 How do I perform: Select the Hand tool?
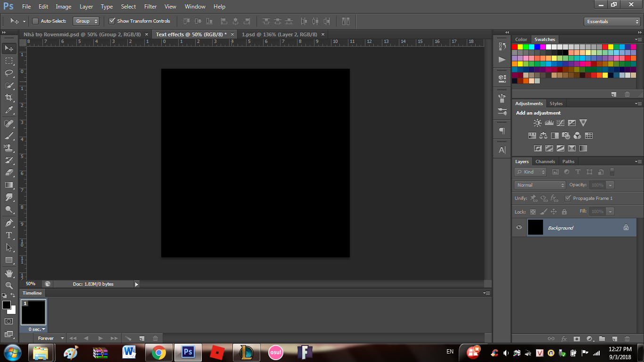pyautogui.click(x=9, y=273)
